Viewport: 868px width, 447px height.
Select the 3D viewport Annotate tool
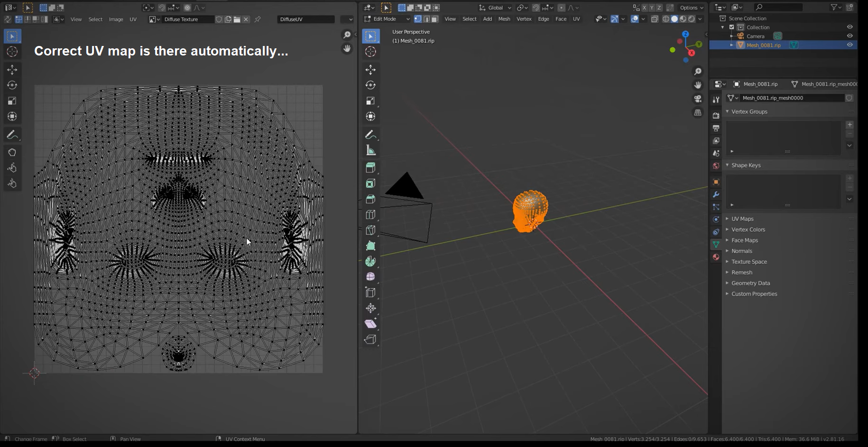pos(370,135)
